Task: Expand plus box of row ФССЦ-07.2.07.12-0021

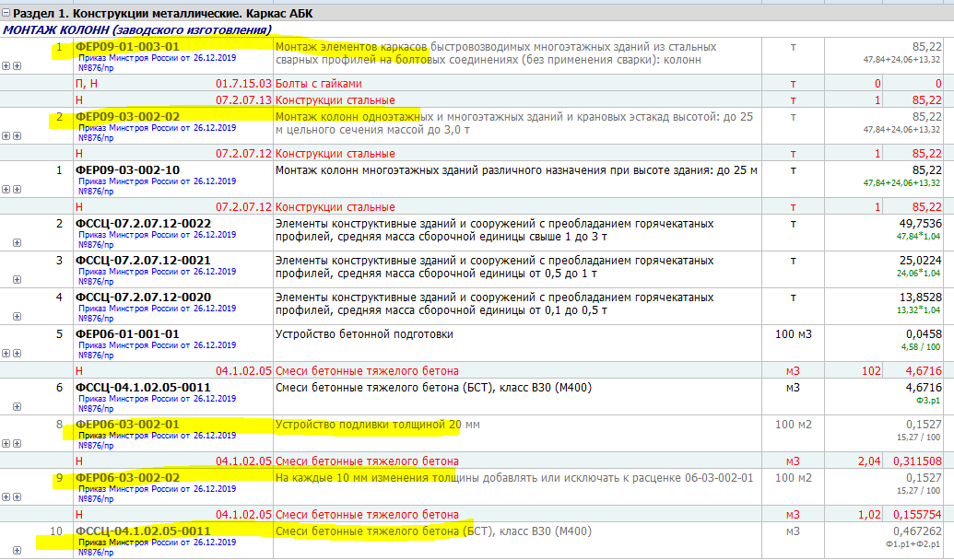Action: 17,280
